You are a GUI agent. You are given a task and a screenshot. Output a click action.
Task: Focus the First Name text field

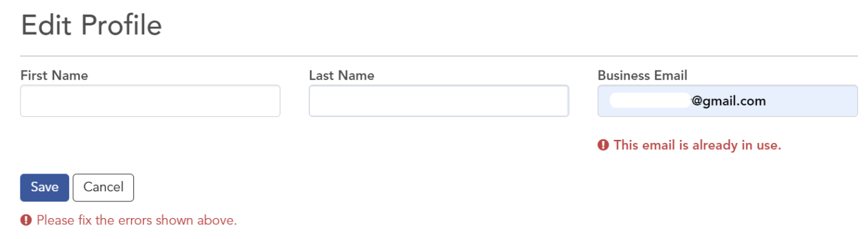click(150, 101)
